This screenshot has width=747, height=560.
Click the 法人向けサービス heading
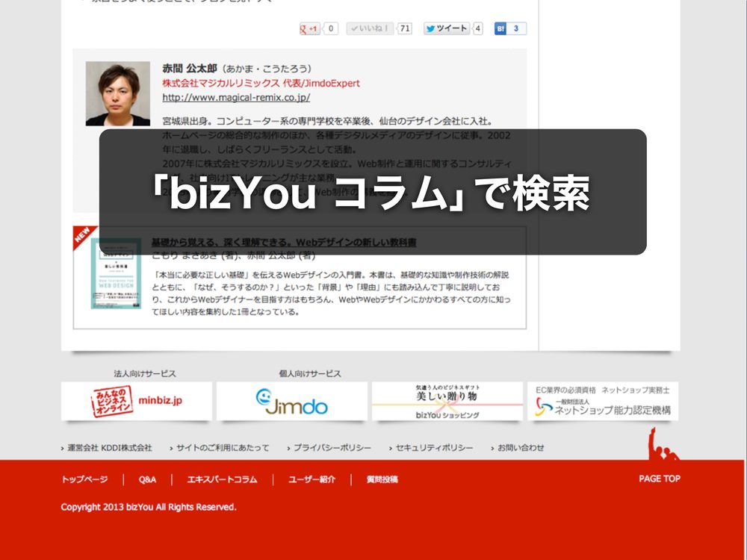pos(145,374)
